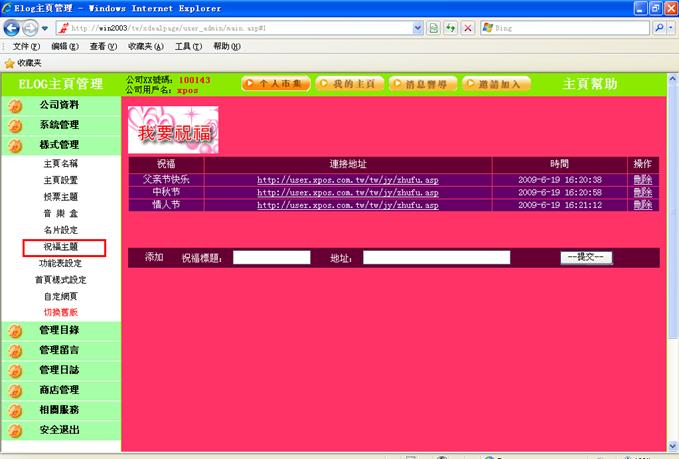Viewport: 679px width, 459px height.
Task: Expand the 系統管理 sidebar section
Action: (59, 125)
